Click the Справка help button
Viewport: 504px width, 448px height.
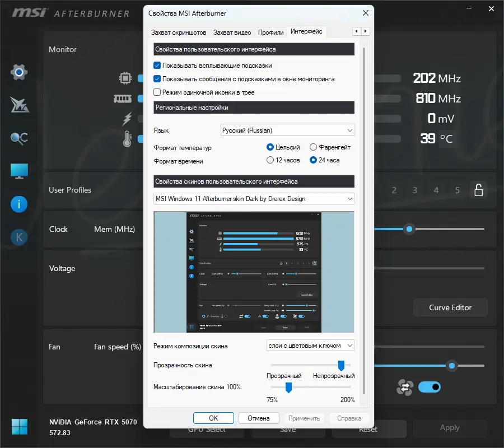pyautogui.click(x=349, y=418)
